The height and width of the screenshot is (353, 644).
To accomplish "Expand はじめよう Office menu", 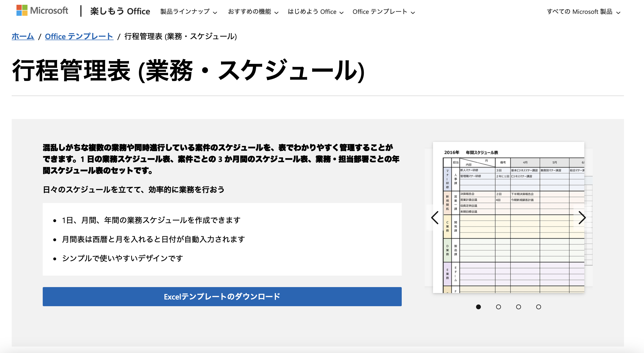I will pyautogui.click(x=316, y=11).
